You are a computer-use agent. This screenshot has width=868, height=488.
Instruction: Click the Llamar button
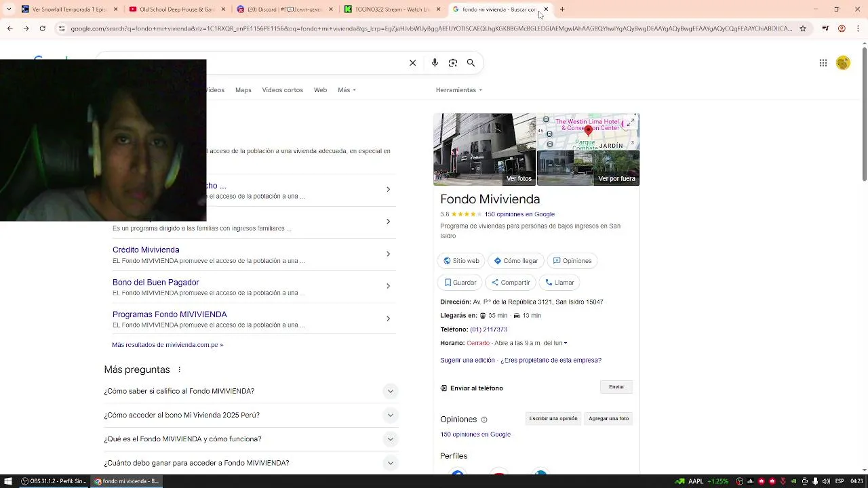pyautogui.click(x=560, y=283)
